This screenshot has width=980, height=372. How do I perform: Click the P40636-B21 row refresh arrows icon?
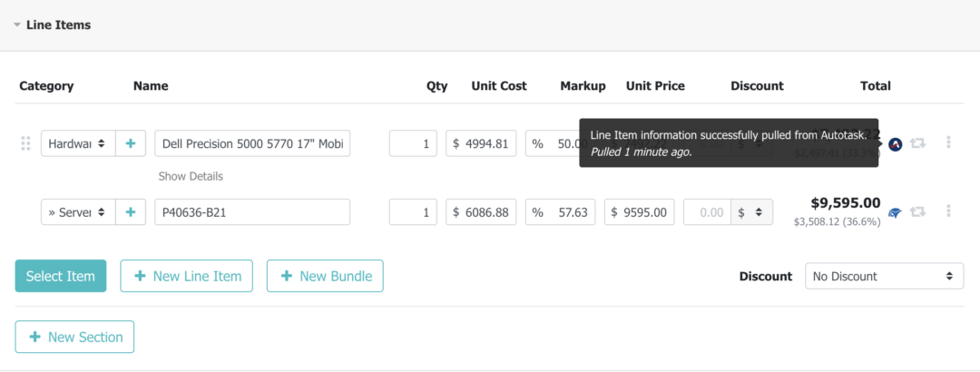[x=917, y=212]
